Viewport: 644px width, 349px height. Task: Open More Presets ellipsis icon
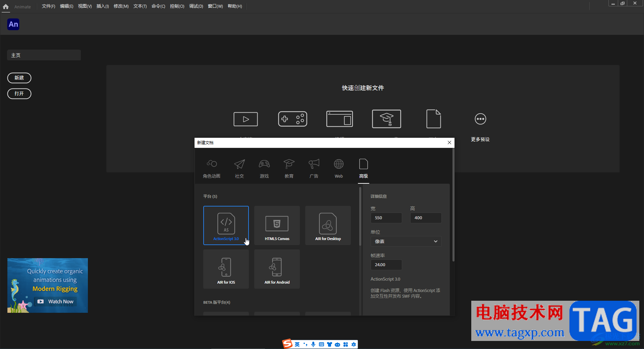point(480,119)
